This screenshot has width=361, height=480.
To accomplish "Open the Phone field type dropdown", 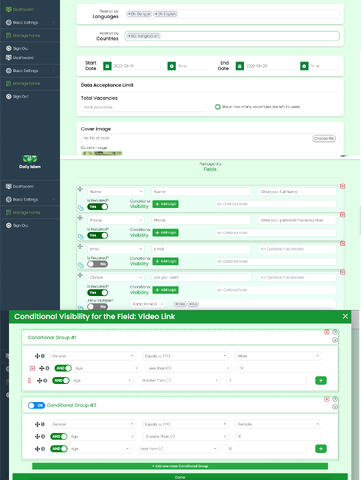I will pyautogui.click(x=116, y=220).
